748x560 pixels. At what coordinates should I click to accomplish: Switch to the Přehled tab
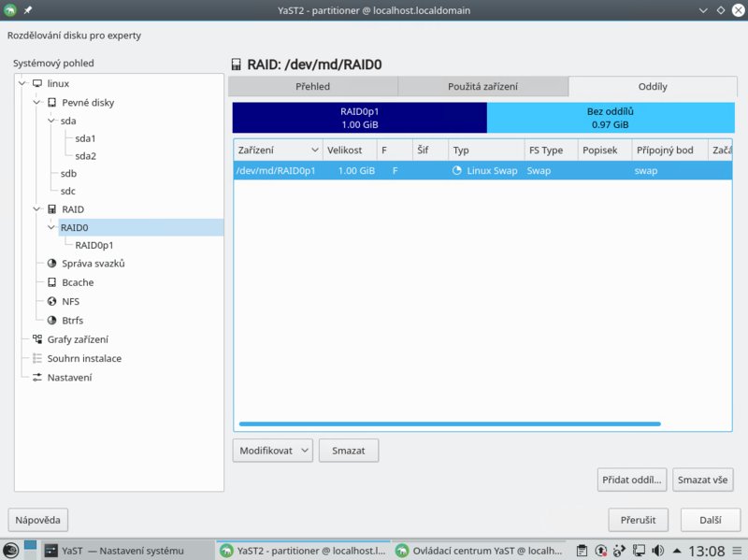click(313, 86)
